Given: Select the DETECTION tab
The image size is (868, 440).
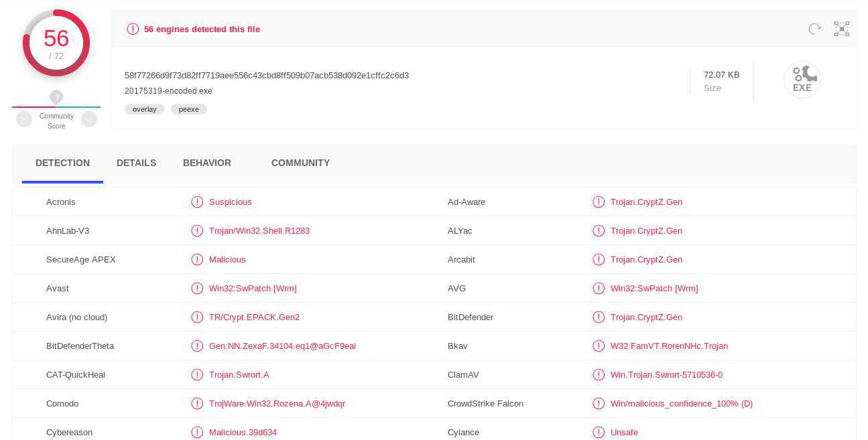Looking at the screenshot, I should (62, 163).
